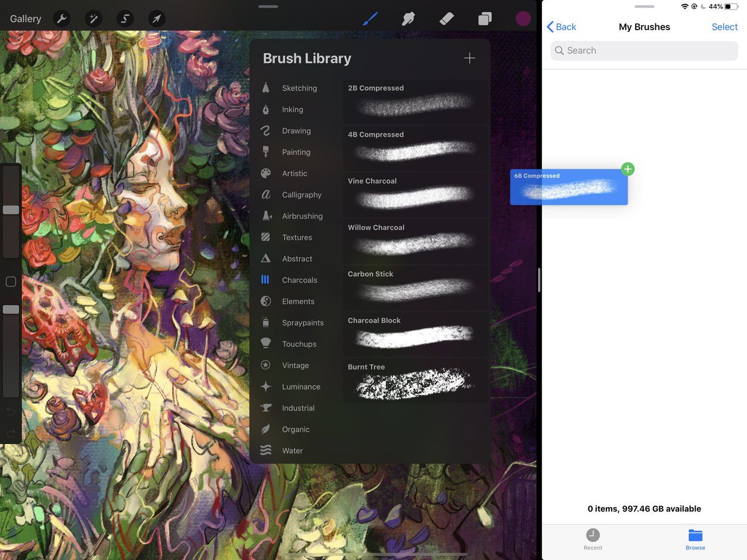Screen dimensions: 747x560
Task: Switch to the Browse tab in Files
Action: (x=695, y=539)
